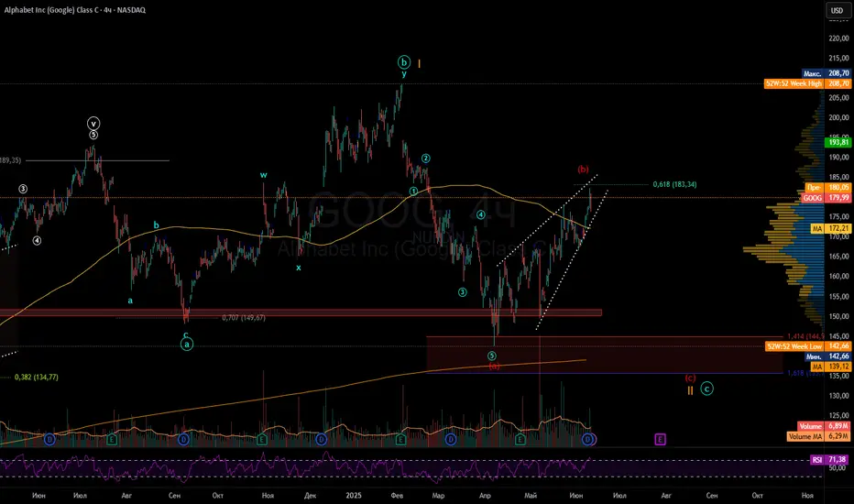Click the 130,00 price scale value

click(838, 396)
